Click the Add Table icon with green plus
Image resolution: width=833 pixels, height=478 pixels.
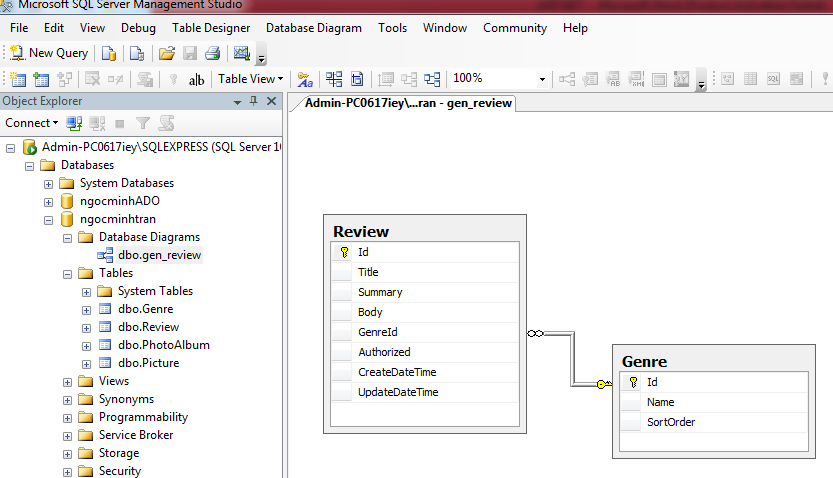41,79
